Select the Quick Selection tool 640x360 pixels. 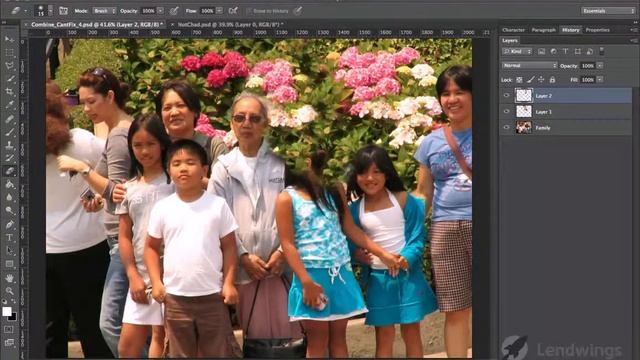pos(9,79)
